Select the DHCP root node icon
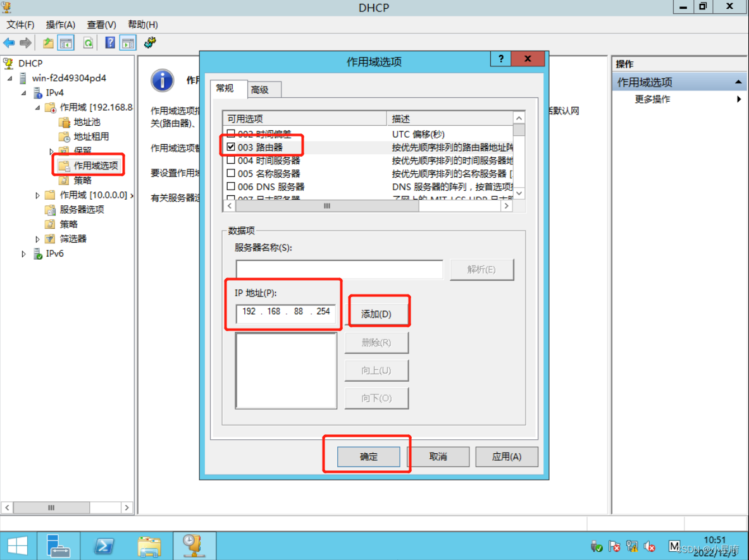749x560 pixels. (x=9, y=63)
